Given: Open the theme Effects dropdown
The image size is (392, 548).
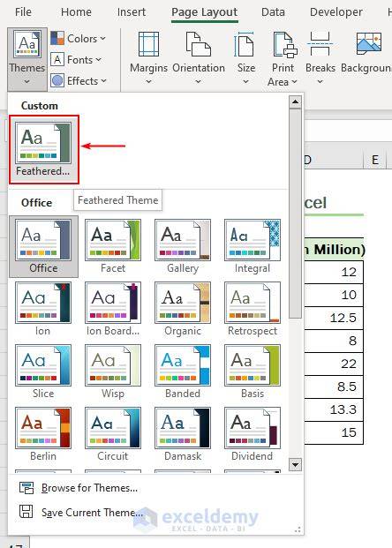Looking at the screenshot, I should 79,80.
